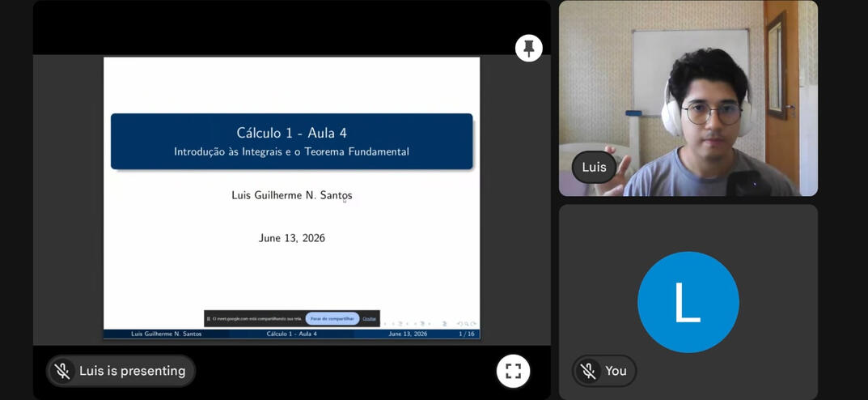
Task: Click the "June 13, 2026" footer date
Action: pos(408,334)
